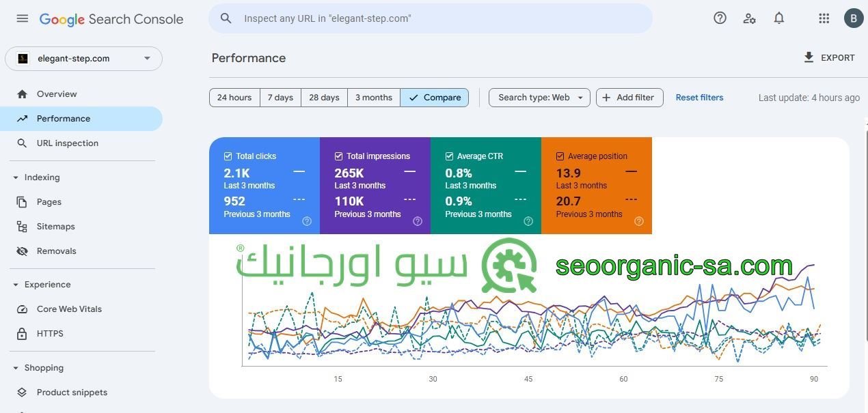This screenshot has height=413, width=868.
Task: Open the Search type: Web dropdown
Action: [539, 97]
